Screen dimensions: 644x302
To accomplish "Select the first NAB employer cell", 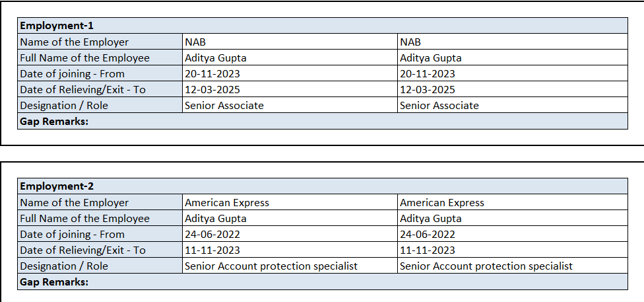I will 290,42.
